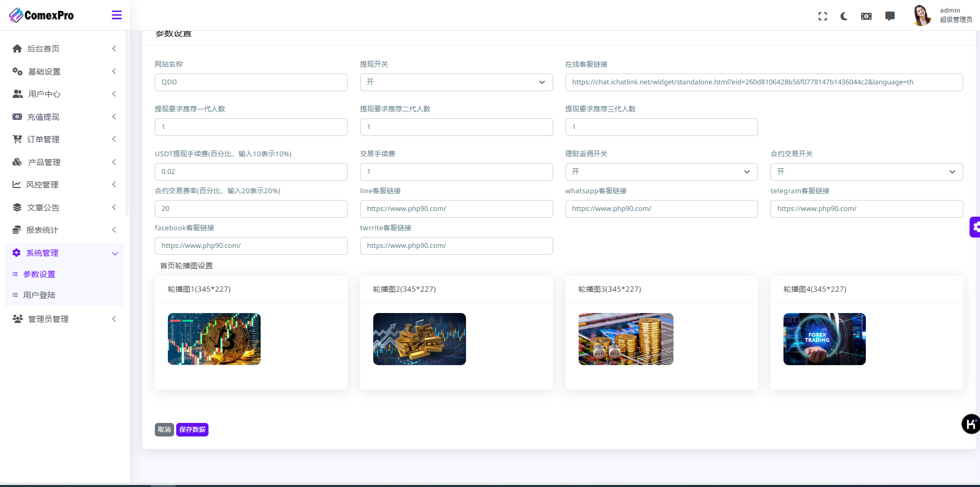Screen dimensions: 980x487
Task: Click the 保存数据 button
Action: 192,430
